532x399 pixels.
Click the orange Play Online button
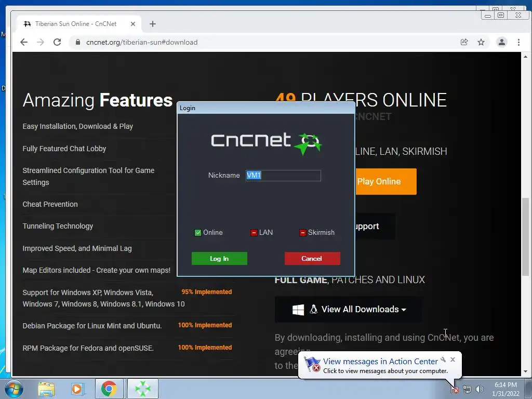[386, 181]
